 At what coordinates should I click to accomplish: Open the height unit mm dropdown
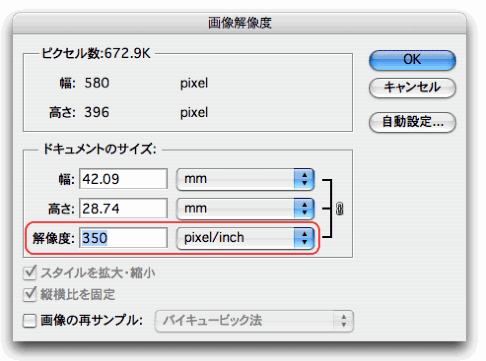click(245, 209)
